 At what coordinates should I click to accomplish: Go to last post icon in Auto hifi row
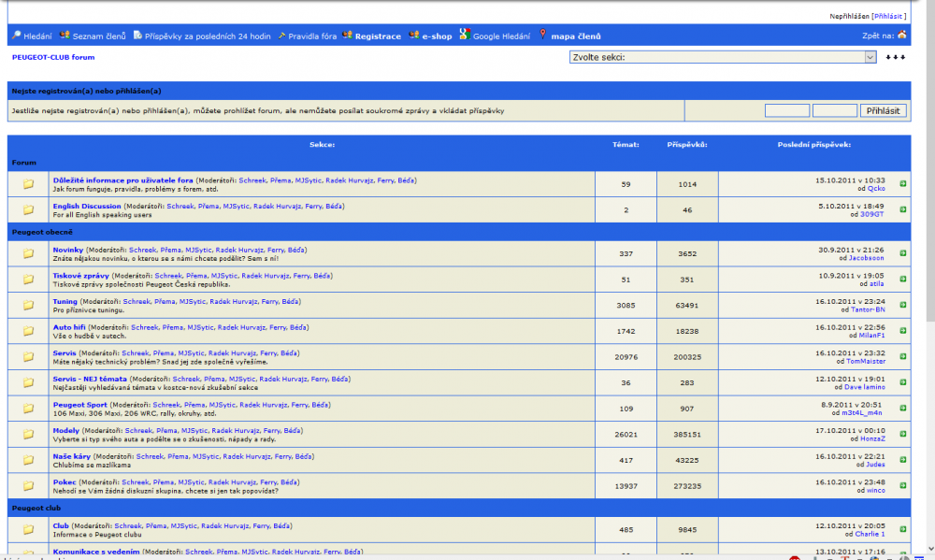click(903, 330)
